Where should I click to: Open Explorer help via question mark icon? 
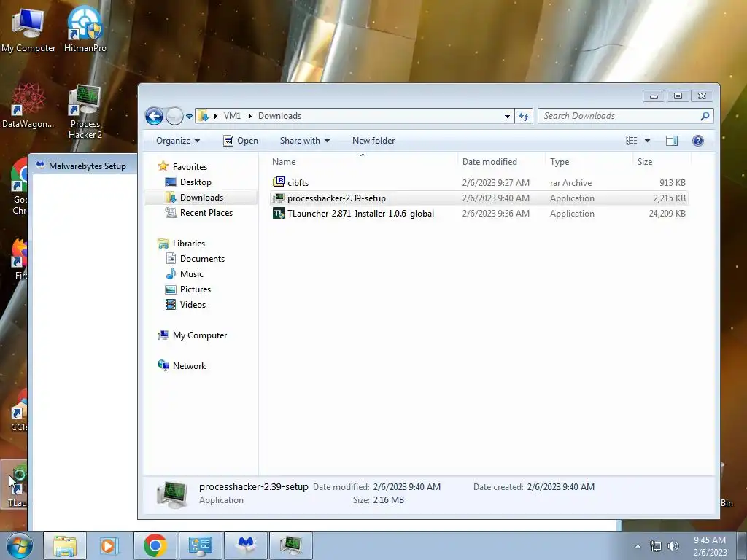click(x=698, y=141)
